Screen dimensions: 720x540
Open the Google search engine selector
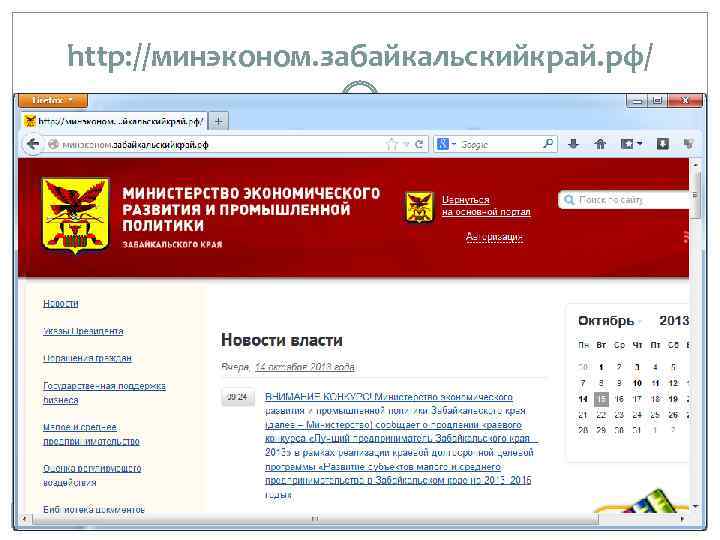pos(446,144)
